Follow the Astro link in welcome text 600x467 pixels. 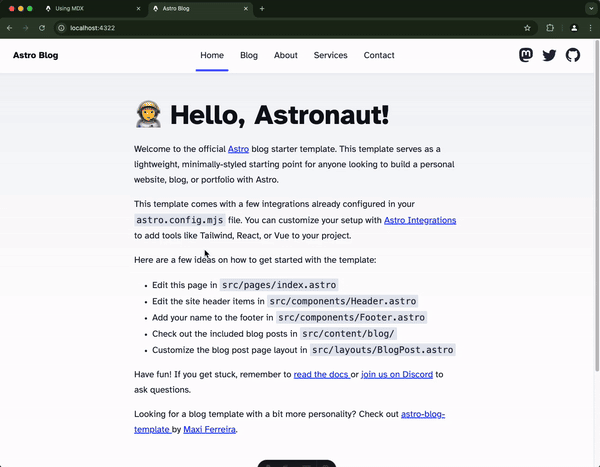pyautogui.click(x=238, y=149)
